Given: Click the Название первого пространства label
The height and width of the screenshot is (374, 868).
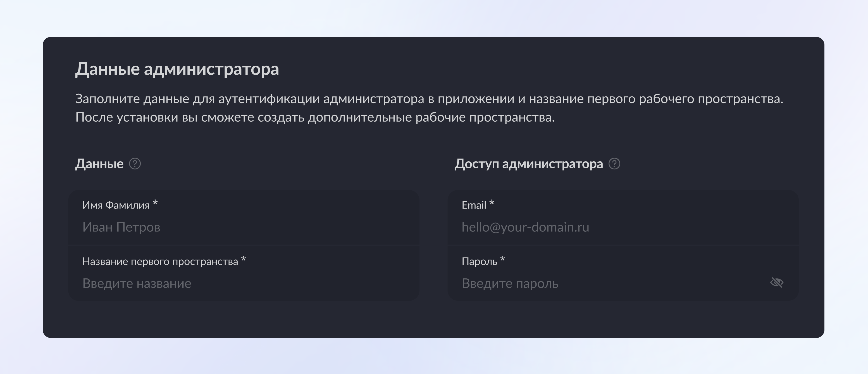Looking at the screenshot, I should tap(160, 261).
